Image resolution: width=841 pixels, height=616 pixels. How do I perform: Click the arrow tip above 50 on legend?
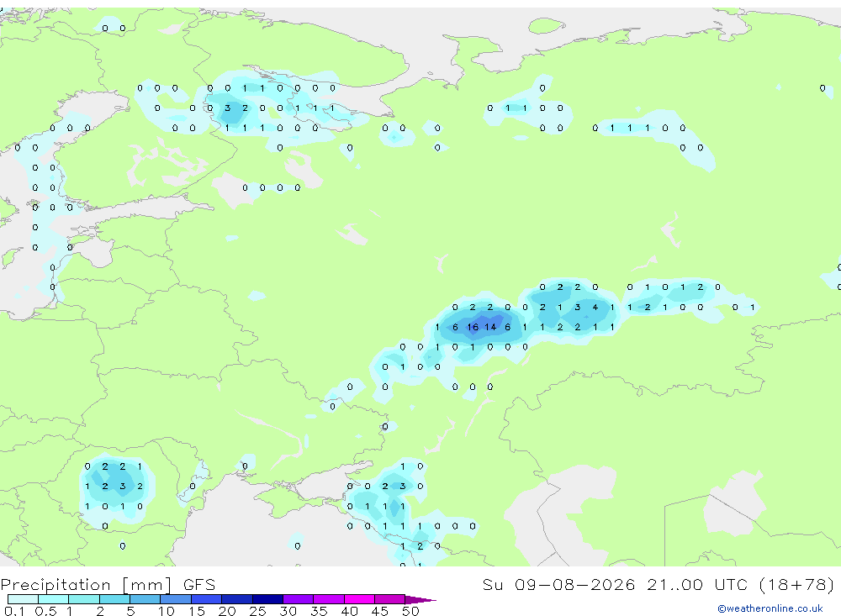[421, 600]
